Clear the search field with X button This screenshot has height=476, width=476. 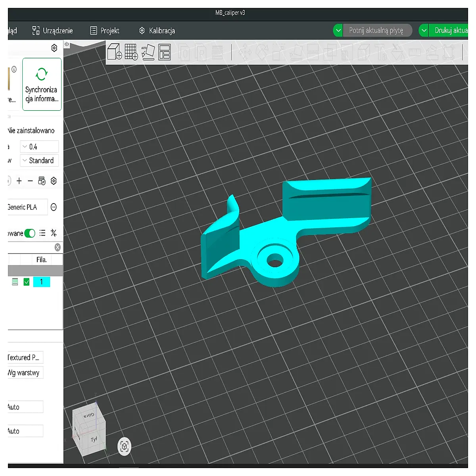tap(58, 248)
